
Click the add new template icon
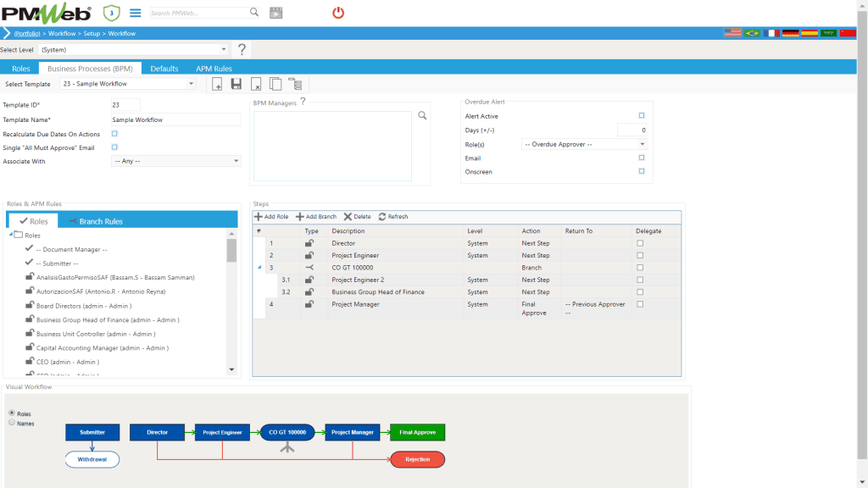(x=217, y=84)
